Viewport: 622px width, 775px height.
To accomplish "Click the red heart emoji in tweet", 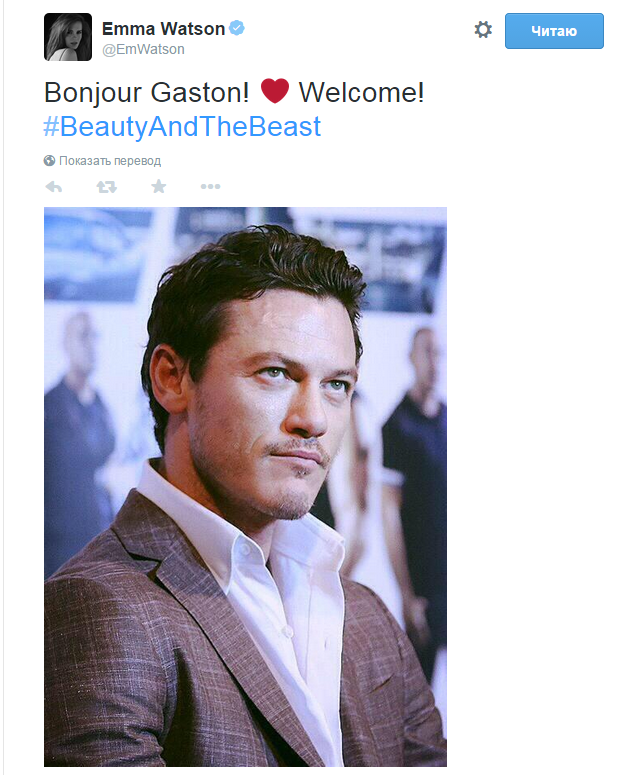I will click(274, 91).
